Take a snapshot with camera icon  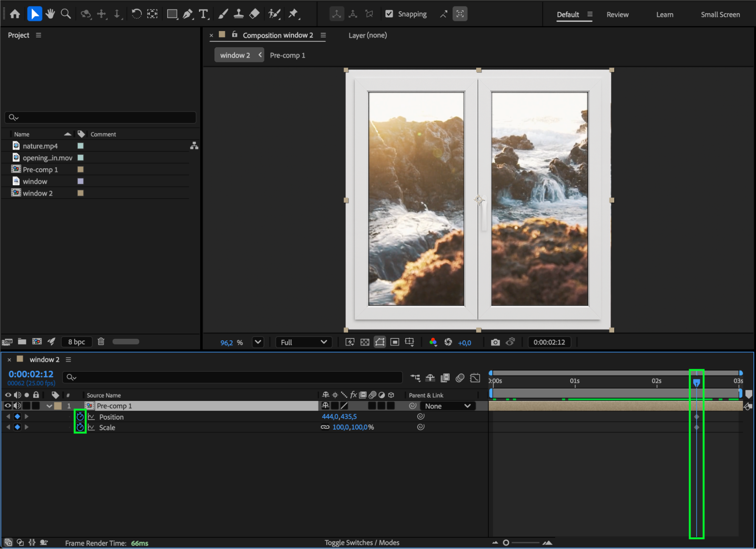(x=495, y=342)
